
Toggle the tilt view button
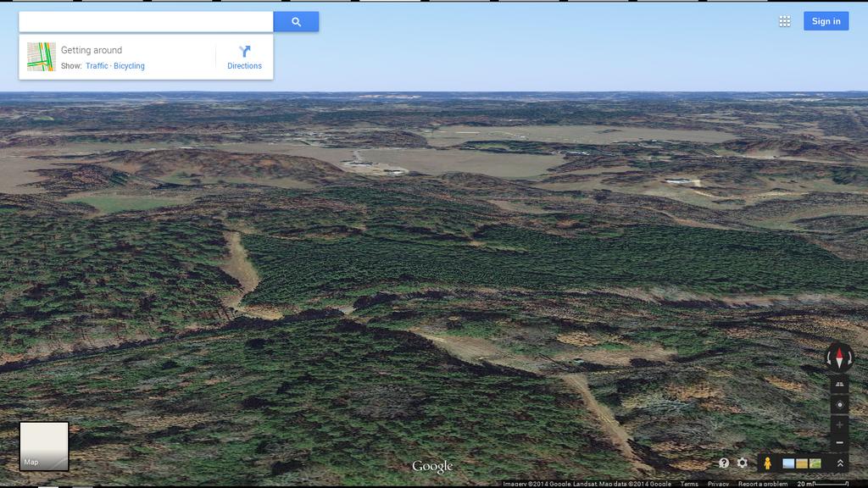pos(839,385)
